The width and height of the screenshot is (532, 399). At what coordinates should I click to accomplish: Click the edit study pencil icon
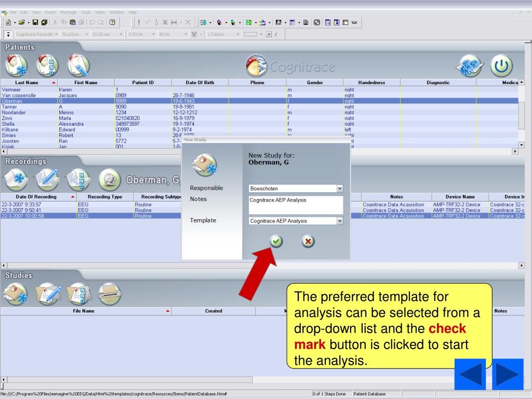click(48, 294)
